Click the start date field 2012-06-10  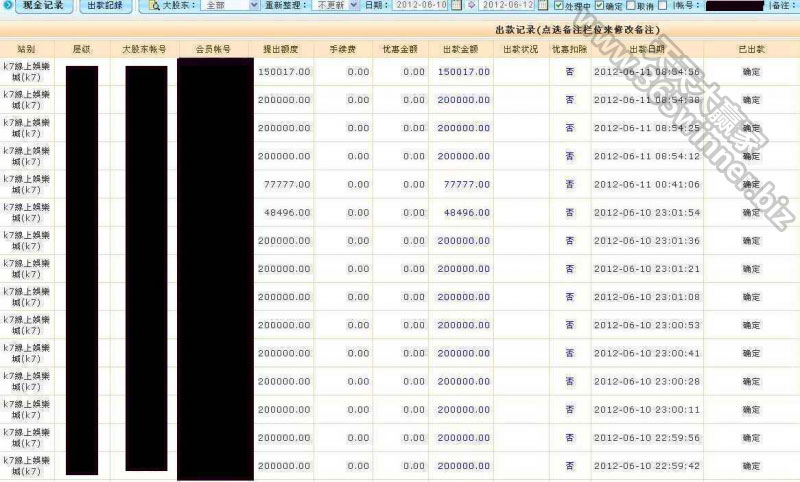point(421,5)
